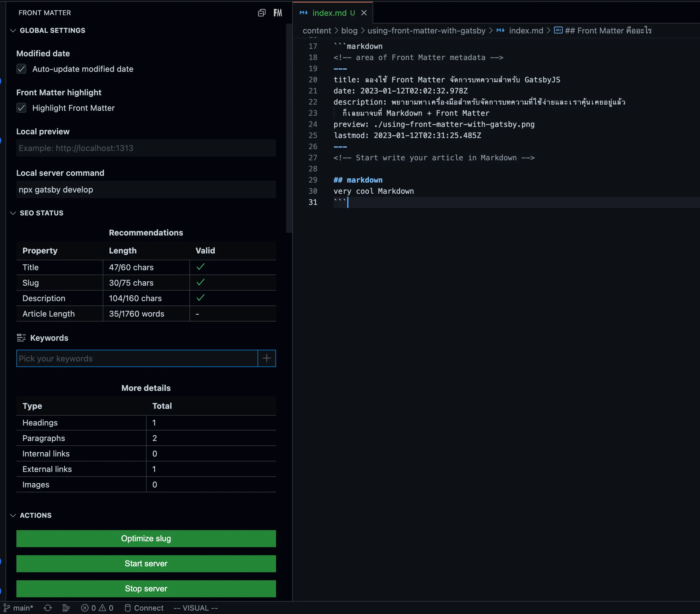The height and width of the screenshot is (614, 700).
Task: Click the Local preview URL input field
Action: coord(146,148)
